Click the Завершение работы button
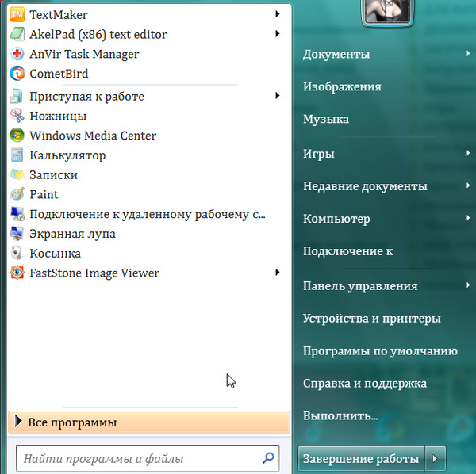 (361, 458)
